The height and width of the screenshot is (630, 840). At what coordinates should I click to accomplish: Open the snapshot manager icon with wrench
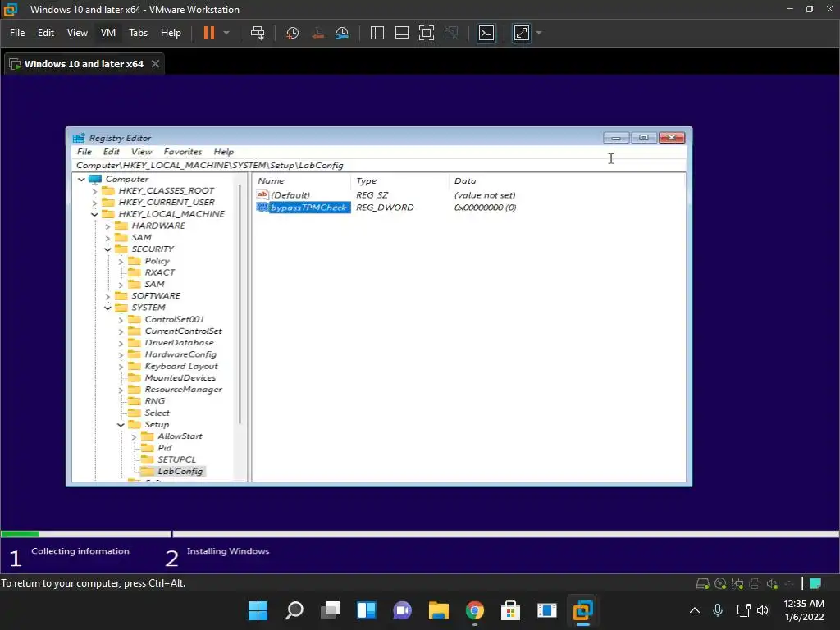[342, 33]
